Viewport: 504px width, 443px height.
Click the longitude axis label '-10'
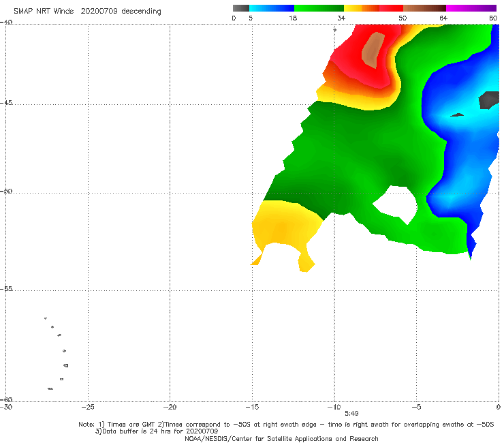[334, 407]
